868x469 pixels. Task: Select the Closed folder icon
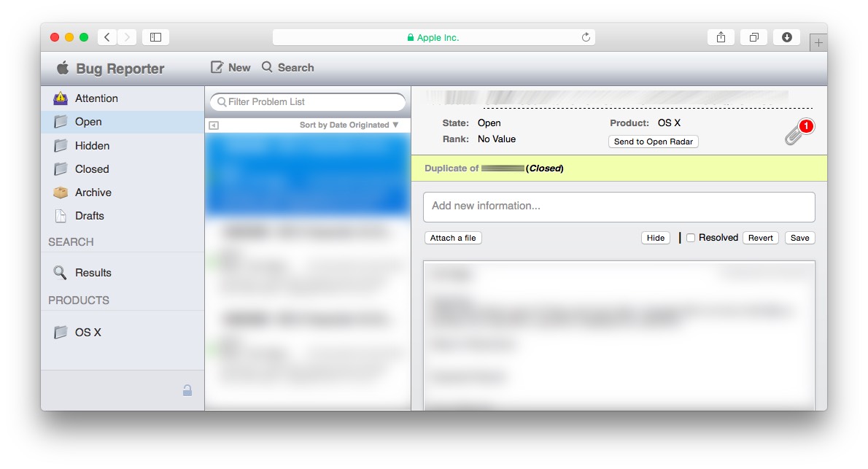(x=61, y=169)
